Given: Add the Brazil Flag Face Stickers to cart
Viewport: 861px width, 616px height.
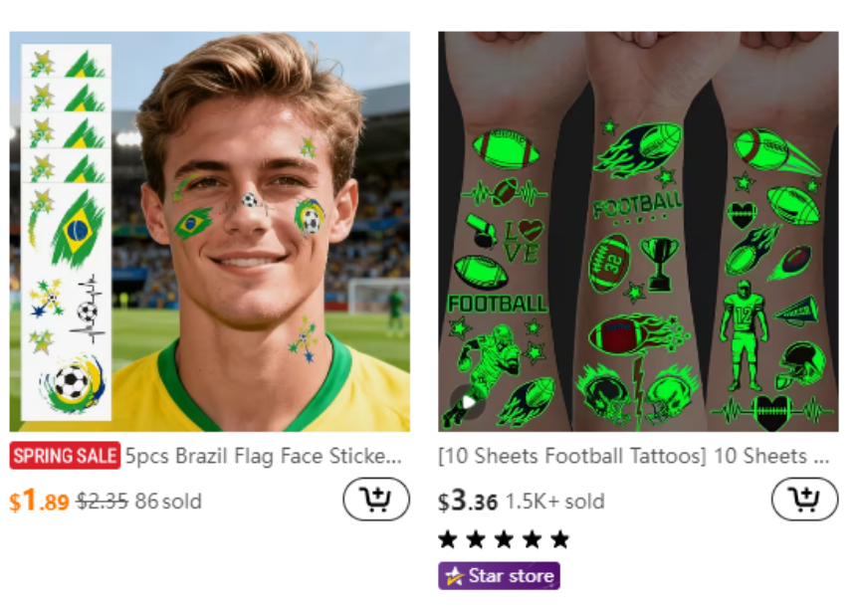Looking at the screenshot, I should click(376, 500).
